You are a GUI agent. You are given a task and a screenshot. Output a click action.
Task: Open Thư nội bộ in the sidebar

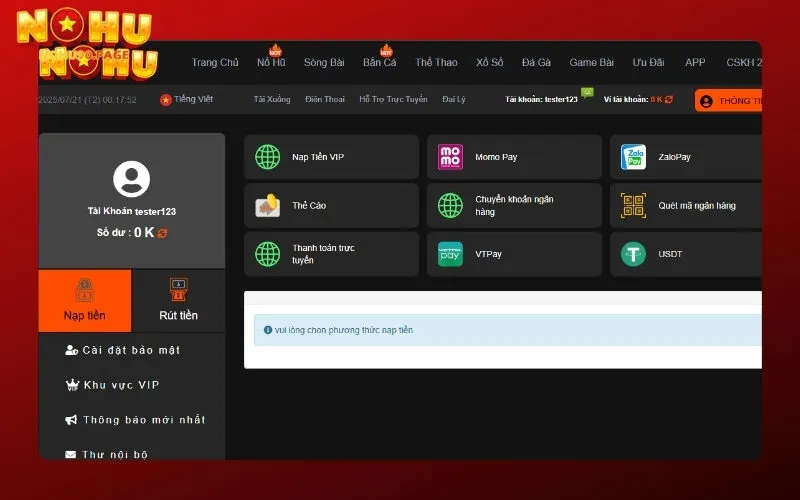click(x=115, y=454)
